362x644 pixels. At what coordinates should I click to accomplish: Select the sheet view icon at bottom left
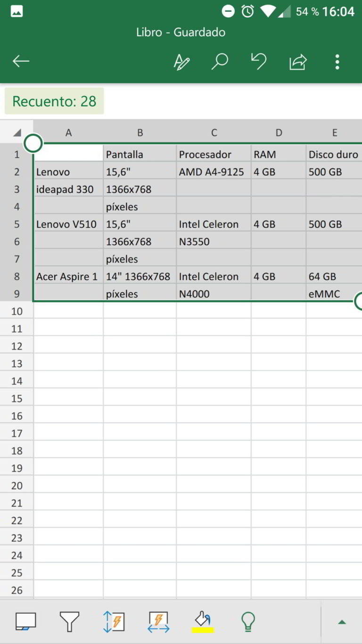(x=26, y=621)
